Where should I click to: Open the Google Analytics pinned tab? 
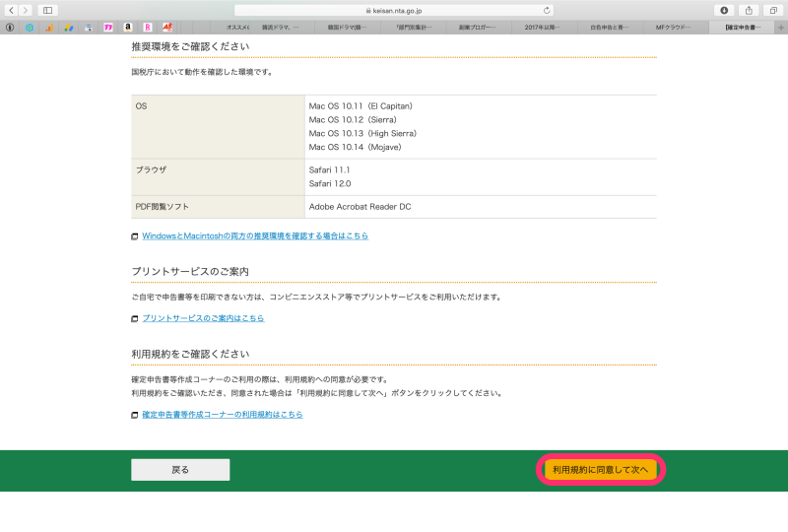point(48,28)
